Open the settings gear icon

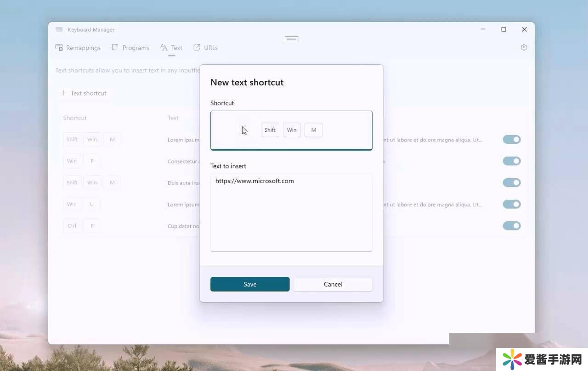point(524,47)
